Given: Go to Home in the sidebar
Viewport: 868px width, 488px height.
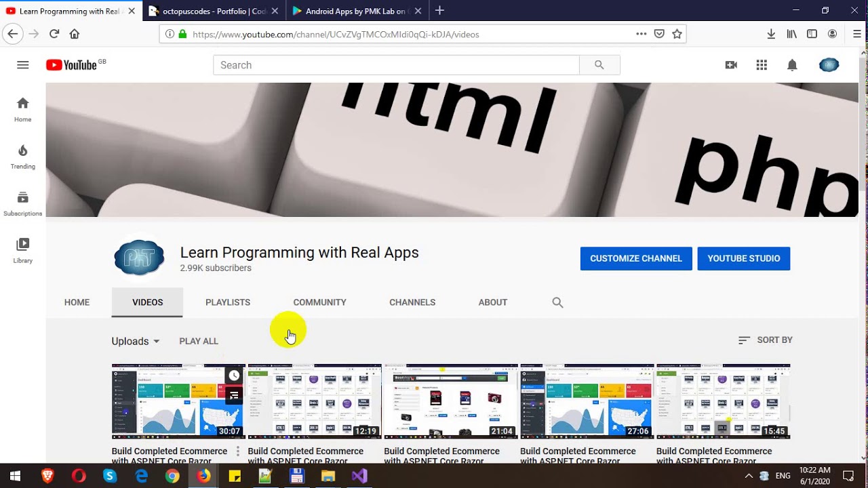Looking at the screenshot, I should click(x=23, y=109).
